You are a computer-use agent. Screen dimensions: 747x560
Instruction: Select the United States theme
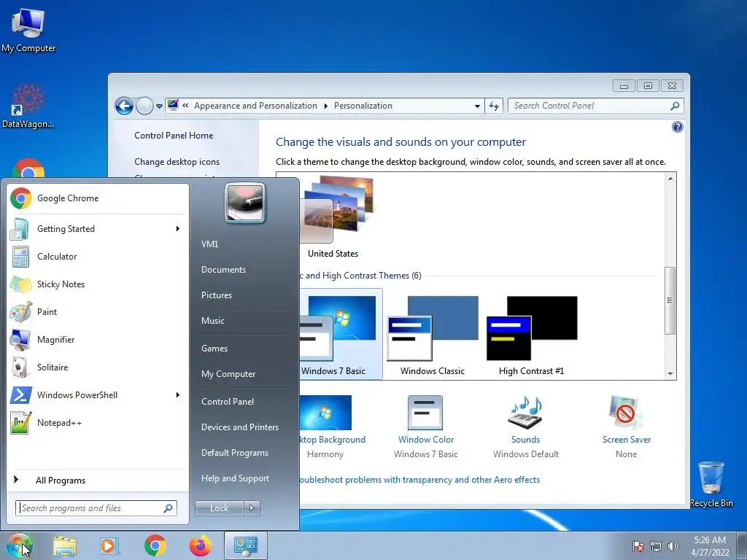click(x=338, y=217)
